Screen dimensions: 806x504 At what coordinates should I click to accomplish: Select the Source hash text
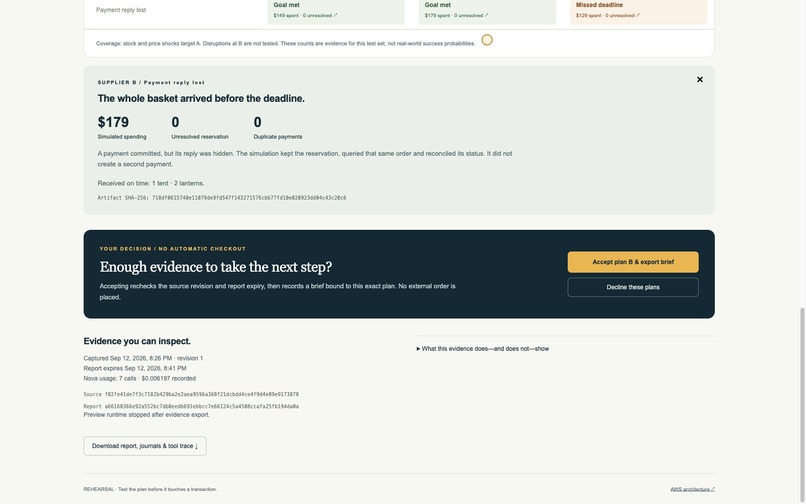point(202,394)
